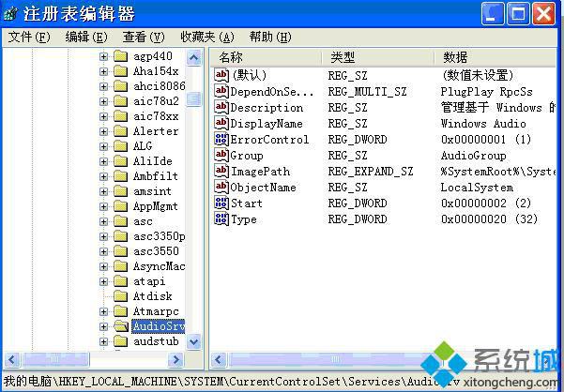
Task: Select the 0x00000020 (32) Type data
Action: (489, 219)
